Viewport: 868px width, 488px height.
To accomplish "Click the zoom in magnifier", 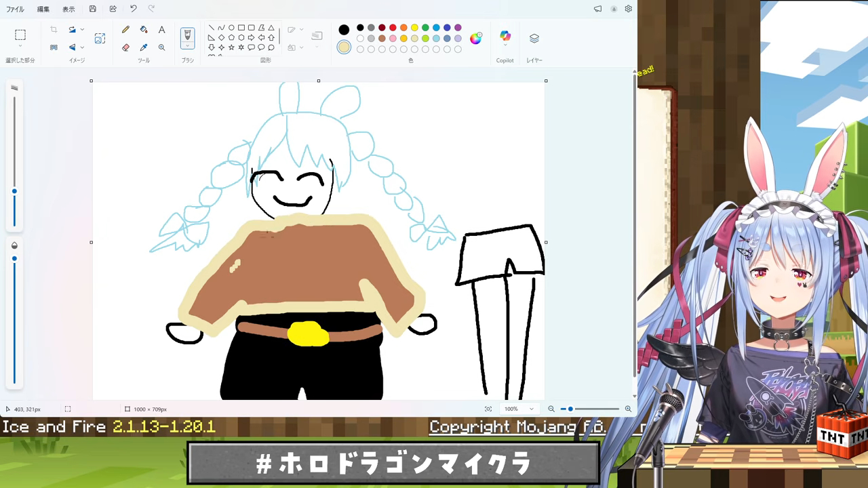I will (x=628, y=409).
